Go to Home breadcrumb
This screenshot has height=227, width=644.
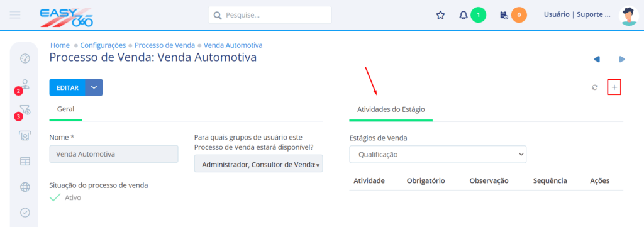pos(60,45)
